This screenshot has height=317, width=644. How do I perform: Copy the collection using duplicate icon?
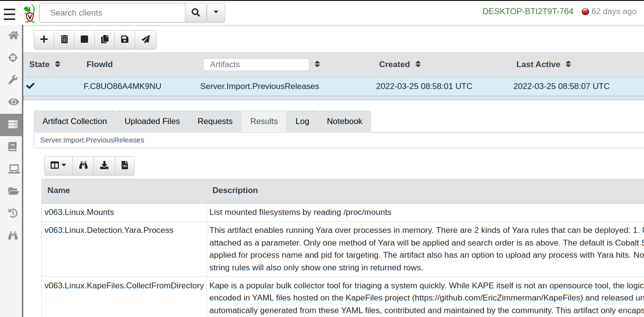click(x=105, y=39)
